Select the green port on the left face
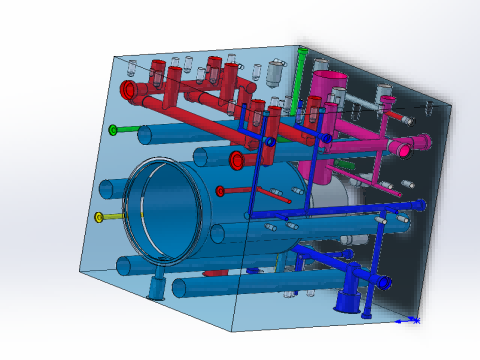 pyautogui.click(x=113, y=130)
